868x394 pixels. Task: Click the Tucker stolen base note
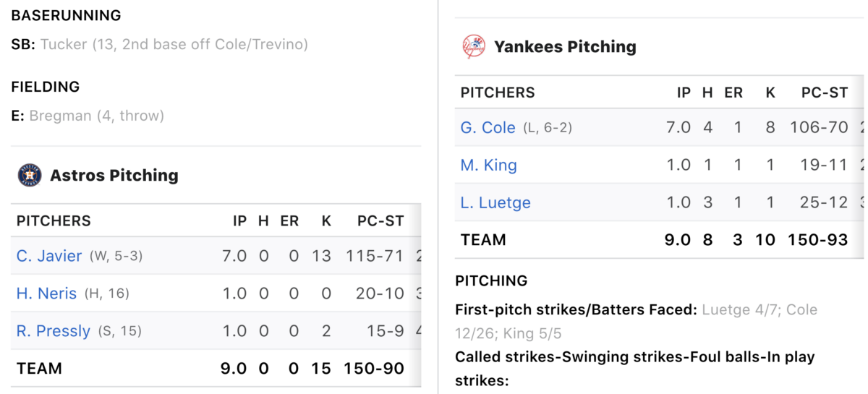(x=174, y=44)
